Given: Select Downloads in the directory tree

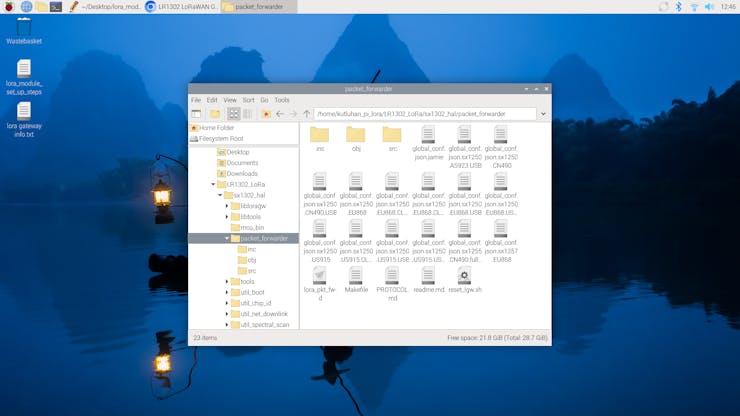Looking at the screenshot, I should click(x=241, y=174).
